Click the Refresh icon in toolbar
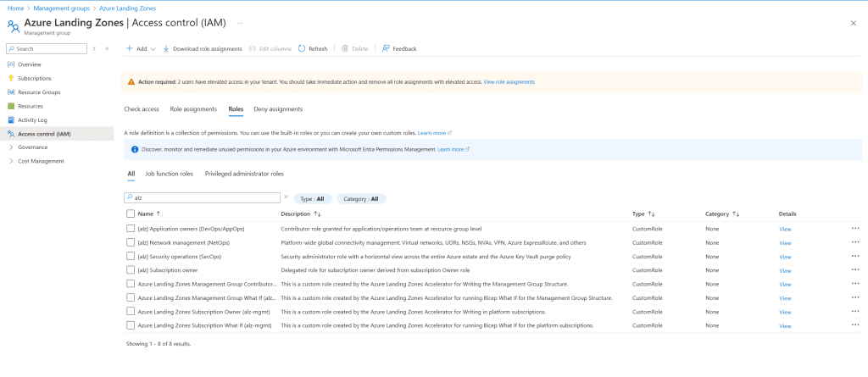The height and width of the screenshot is (377, 868). [x=303, y=49]
